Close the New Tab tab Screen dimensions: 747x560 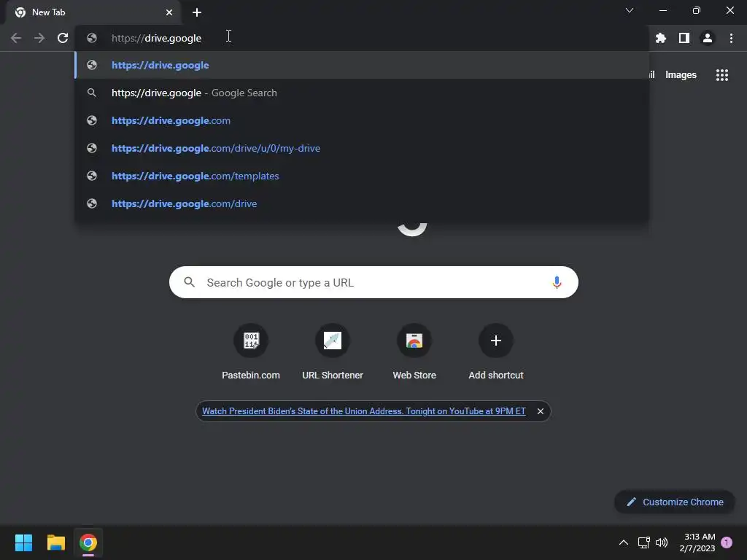(x=169, y=12)
